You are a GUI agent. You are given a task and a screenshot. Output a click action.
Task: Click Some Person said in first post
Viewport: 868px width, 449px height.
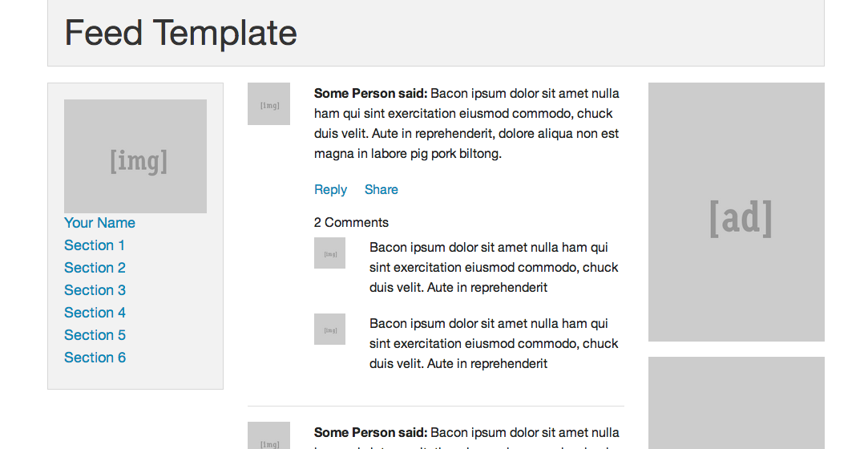[370, 94]
